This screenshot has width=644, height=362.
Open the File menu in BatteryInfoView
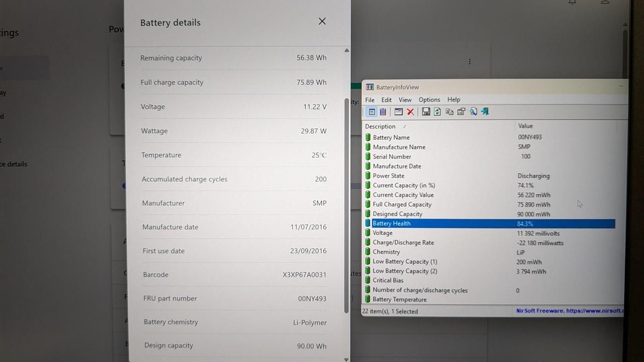[370, 100]
